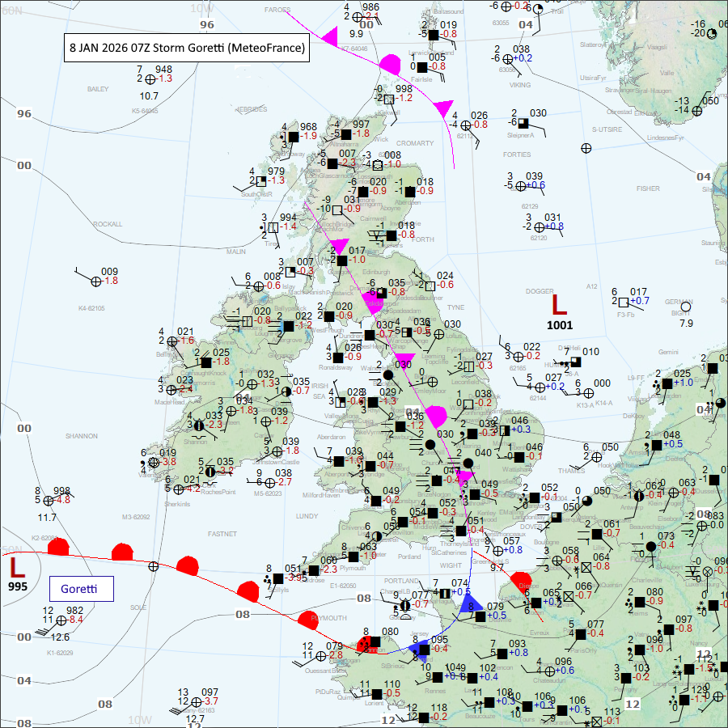
Task: Select the DOGGER sea area label
Action: tap(540, 291)
